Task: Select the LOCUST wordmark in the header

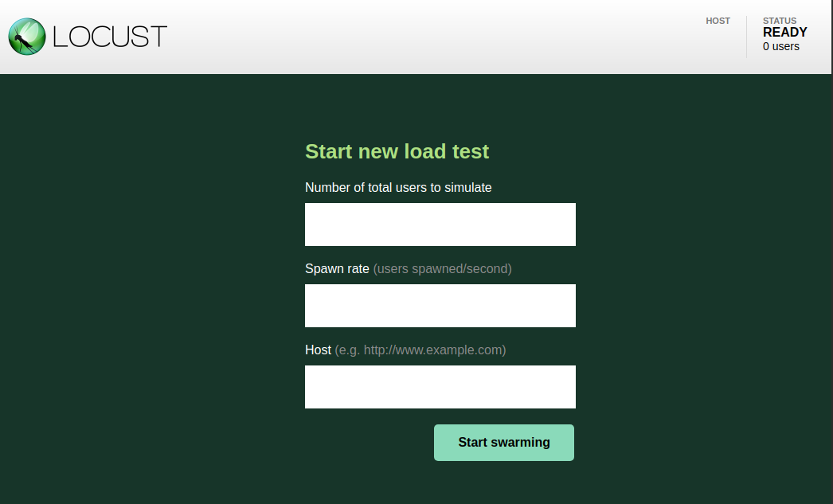Action: coord(109,36)
